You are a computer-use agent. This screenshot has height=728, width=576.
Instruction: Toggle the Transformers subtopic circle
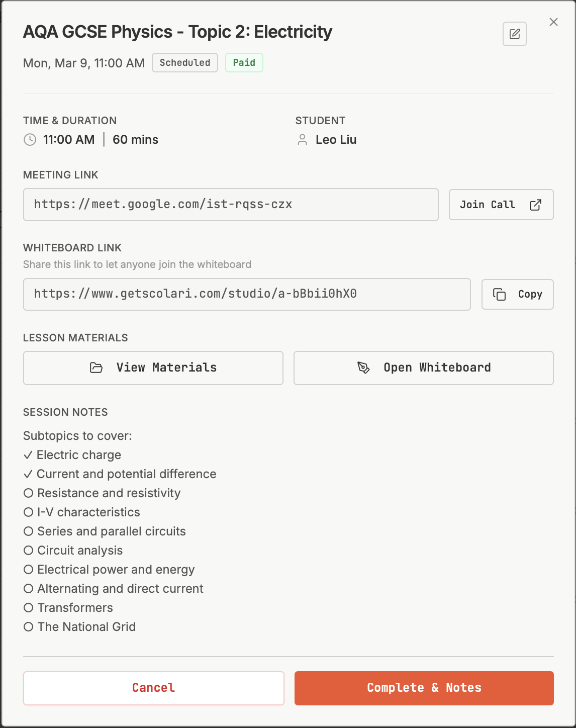point(29,608)
